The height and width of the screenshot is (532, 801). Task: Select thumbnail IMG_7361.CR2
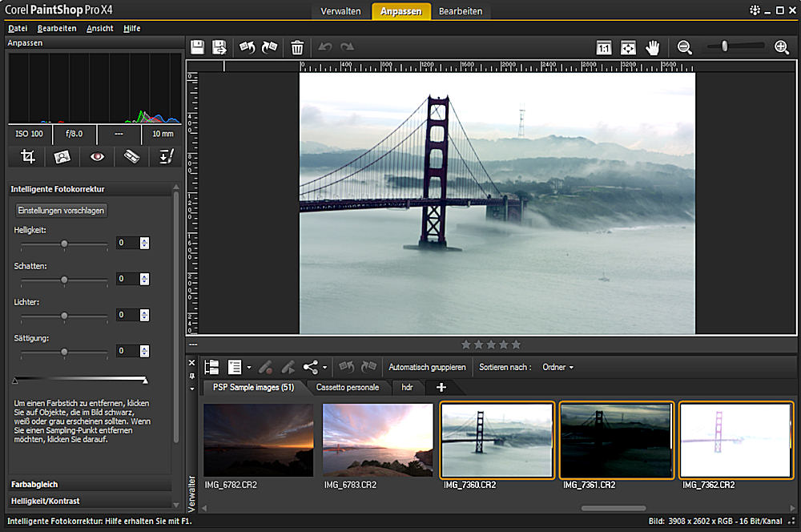[616, 440]
